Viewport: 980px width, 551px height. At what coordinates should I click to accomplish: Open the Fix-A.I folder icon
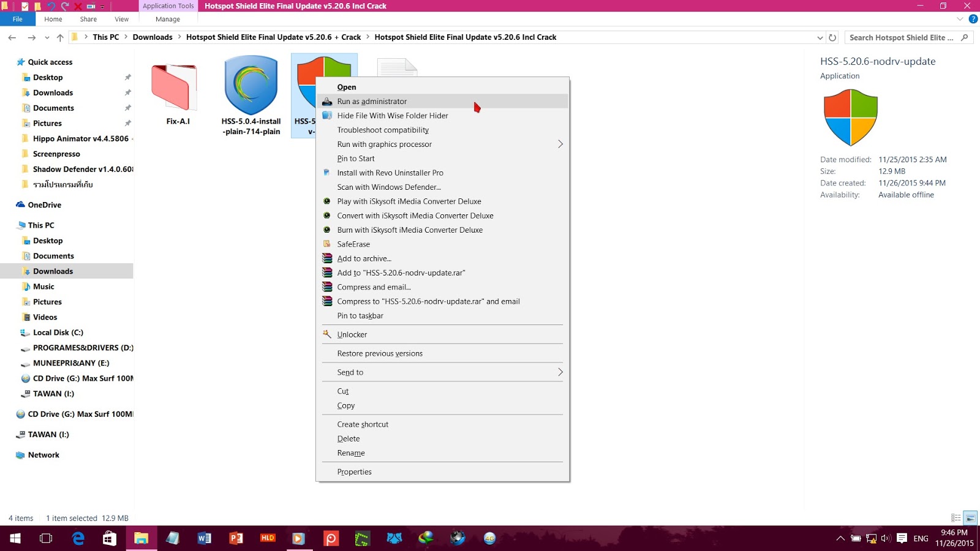click(175, 88)
